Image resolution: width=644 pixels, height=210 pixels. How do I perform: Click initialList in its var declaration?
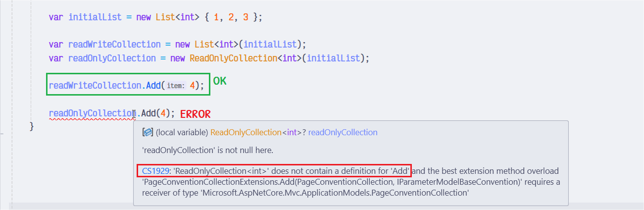[95, 16]
